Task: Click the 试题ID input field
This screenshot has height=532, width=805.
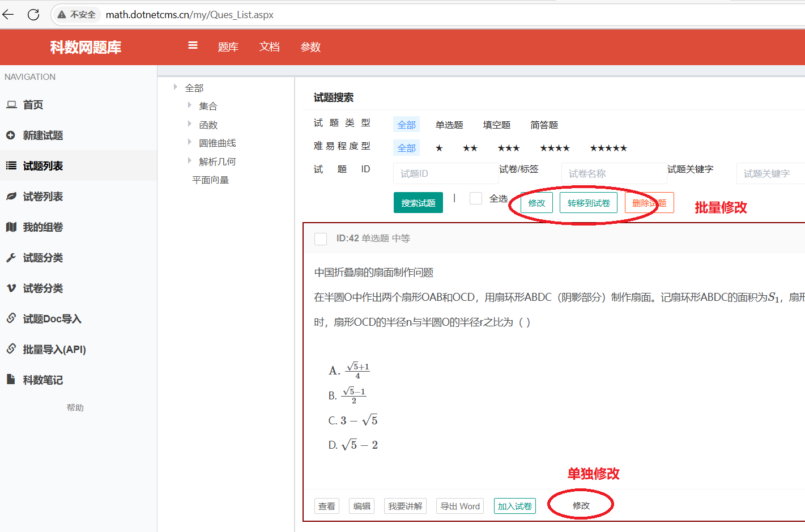Action: coord(446,173)
